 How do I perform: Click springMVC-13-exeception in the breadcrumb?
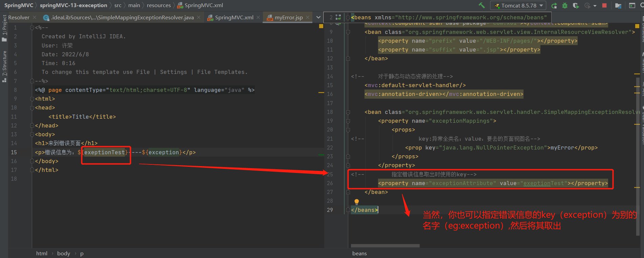(x=73, y=5)
